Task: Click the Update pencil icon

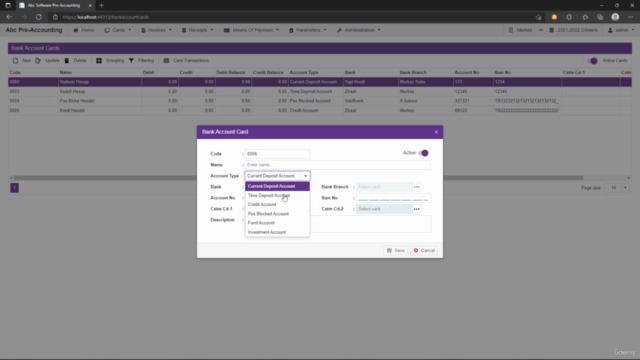Action: tap(38, 60)
